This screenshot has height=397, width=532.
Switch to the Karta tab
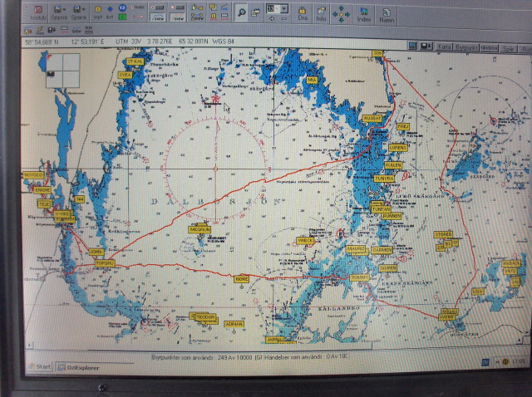[x=443, y=48]
